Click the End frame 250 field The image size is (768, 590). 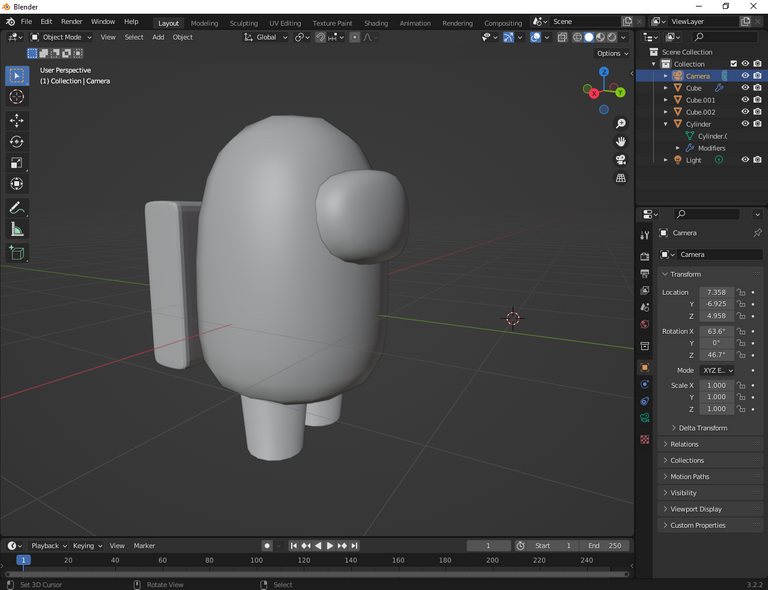tap(604, 545)
